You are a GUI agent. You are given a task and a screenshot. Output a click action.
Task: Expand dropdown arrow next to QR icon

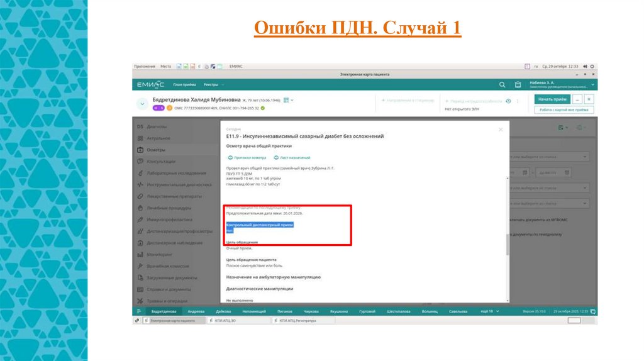click(292, 100)
